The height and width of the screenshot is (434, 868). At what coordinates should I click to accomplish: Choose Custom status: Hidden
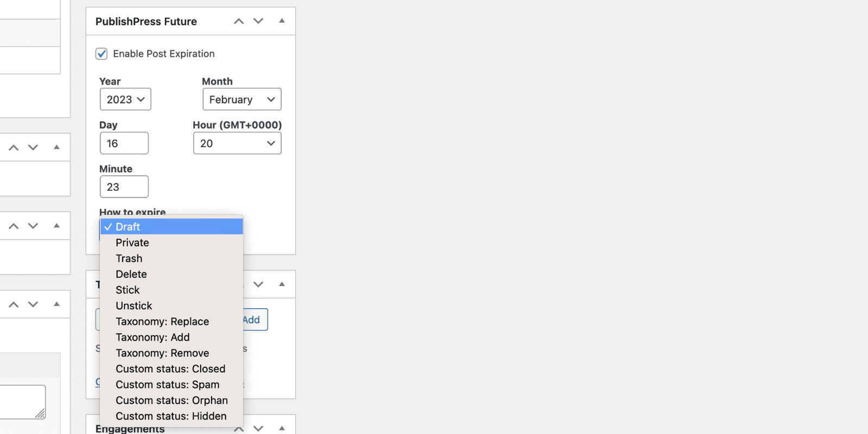coord(171,416)
